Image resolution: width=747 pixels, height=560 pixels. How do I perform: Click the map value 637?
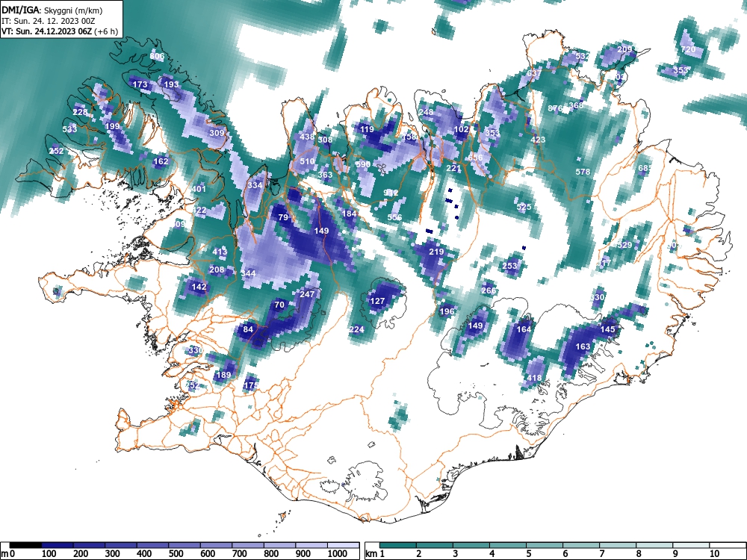[534, 73]
